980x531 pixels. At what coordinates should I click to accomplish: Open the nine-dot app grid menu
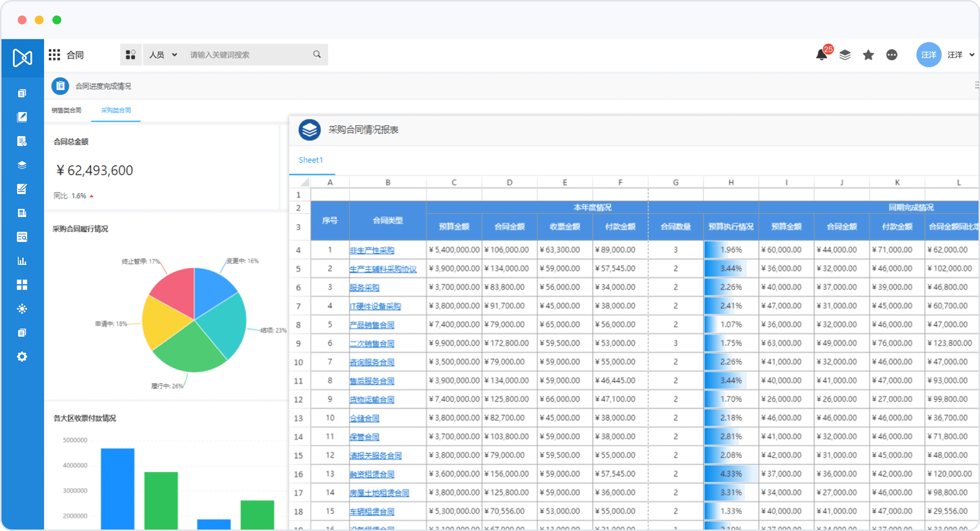(54, 55)
